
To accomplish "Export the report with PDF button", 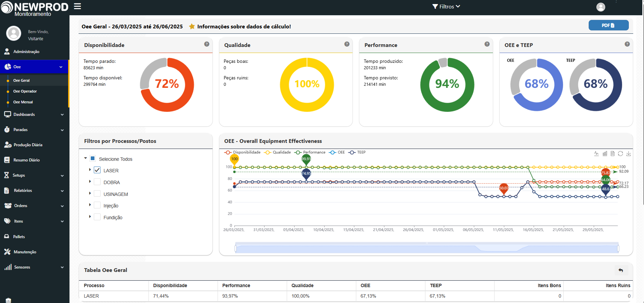I will pos(608,25).
